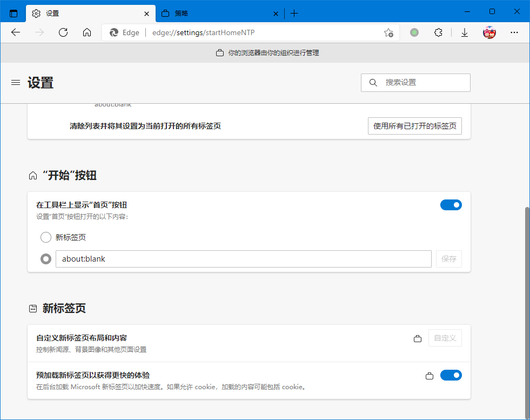Click the address bar URL text
This screenshot has height=420, width=530.
click(x=204, y=32)
